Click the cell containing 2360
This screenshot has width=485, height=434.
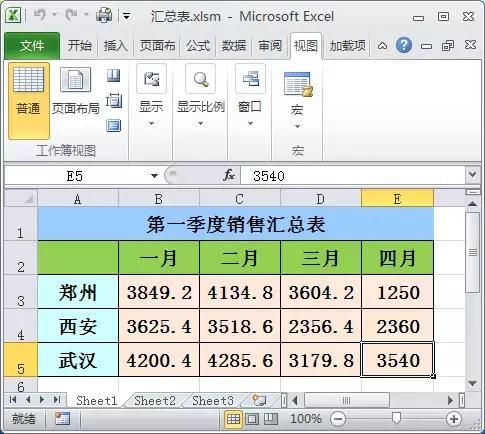(398, 326)
